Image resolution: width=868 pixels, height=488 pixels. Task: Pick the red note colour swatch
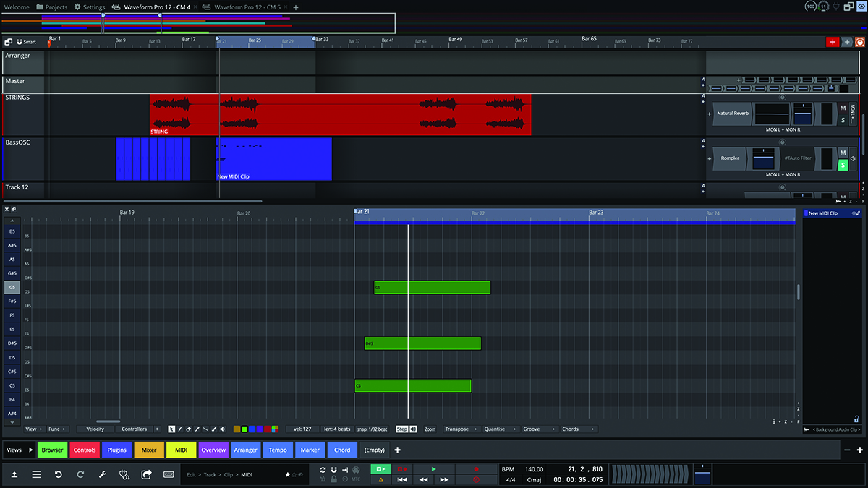pyautogui.click(x=267, y=429)
